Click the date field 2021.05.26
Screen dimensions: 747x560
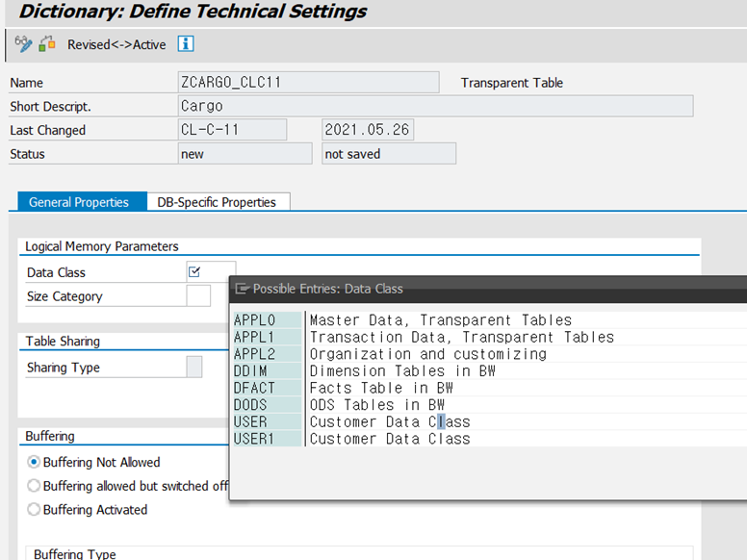368,130
